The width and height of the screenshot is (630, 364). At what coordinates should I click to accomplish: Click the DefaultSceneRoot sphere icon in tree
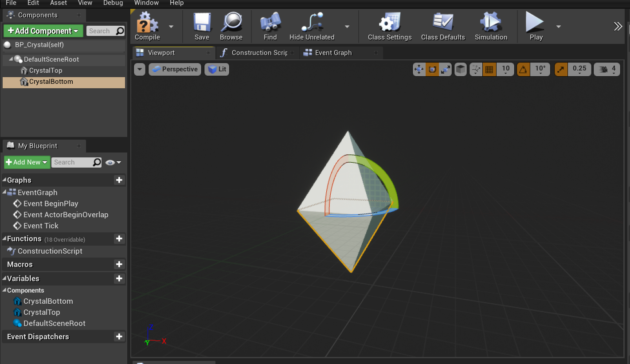(18, 59)
